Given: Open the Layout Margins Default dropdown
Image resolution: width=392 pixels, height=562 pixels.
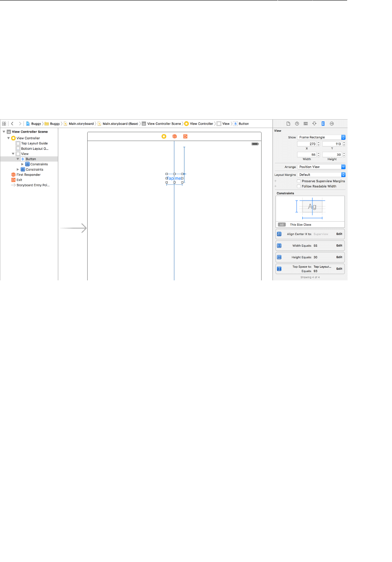Looking at the screenshot, I should pyautogui.click(x=322, y=175).
